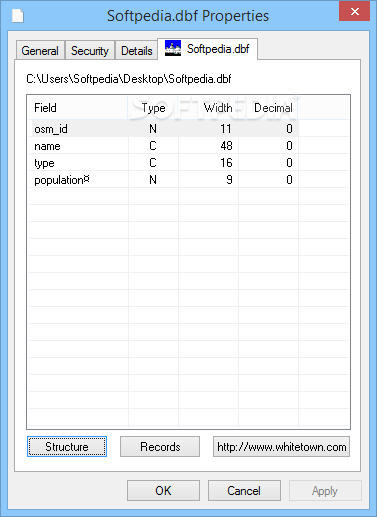377x517 pixels.
Task: Click the Type column header
Action: click(x=153, y=108)
